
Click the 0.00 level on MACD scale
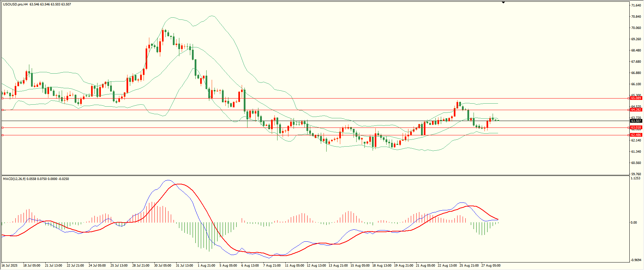[634, 223]
